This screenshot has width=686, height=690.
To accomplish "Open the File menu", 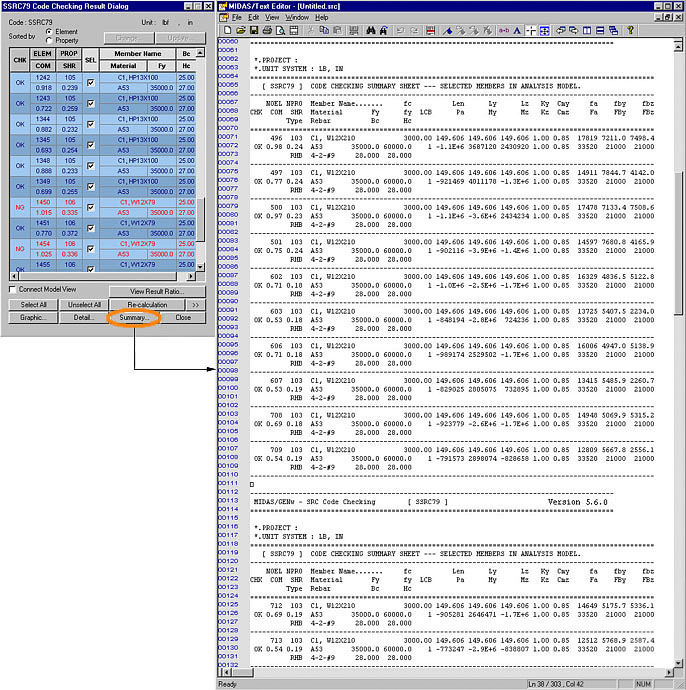I will 237,18.
